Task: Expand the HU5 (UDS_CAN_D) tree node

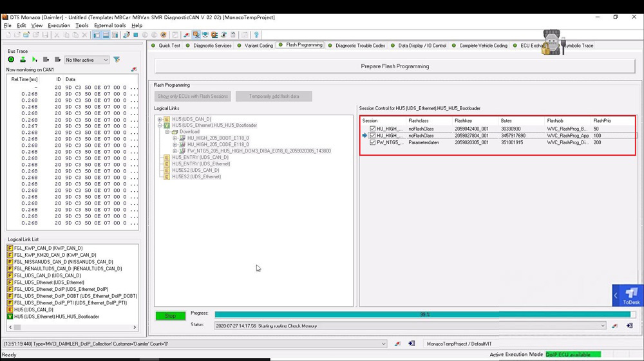Action: [160, 119]
